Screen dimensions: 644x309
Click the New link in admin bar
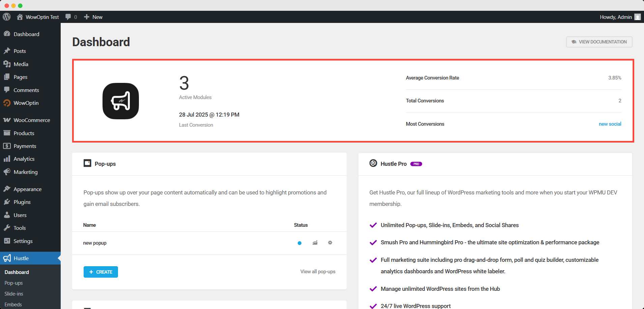(97, 17)
